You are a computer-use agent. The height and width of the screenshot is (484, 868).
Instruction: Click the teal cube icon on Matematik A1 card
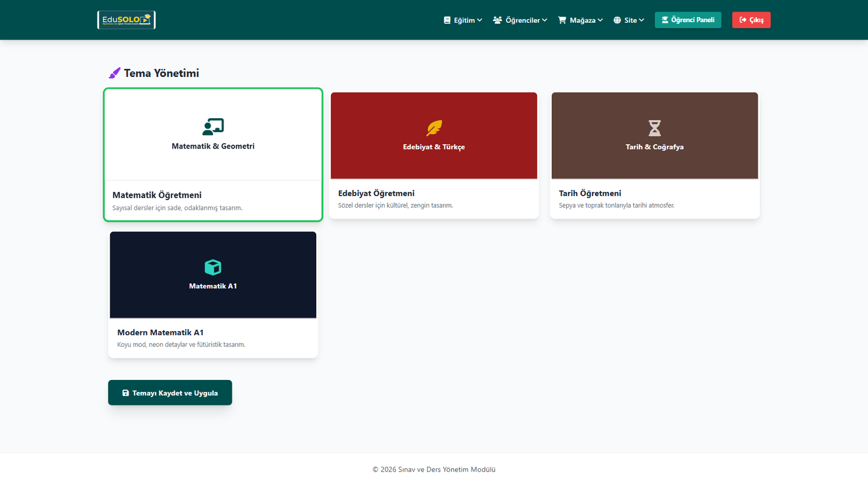pos(213,267)
